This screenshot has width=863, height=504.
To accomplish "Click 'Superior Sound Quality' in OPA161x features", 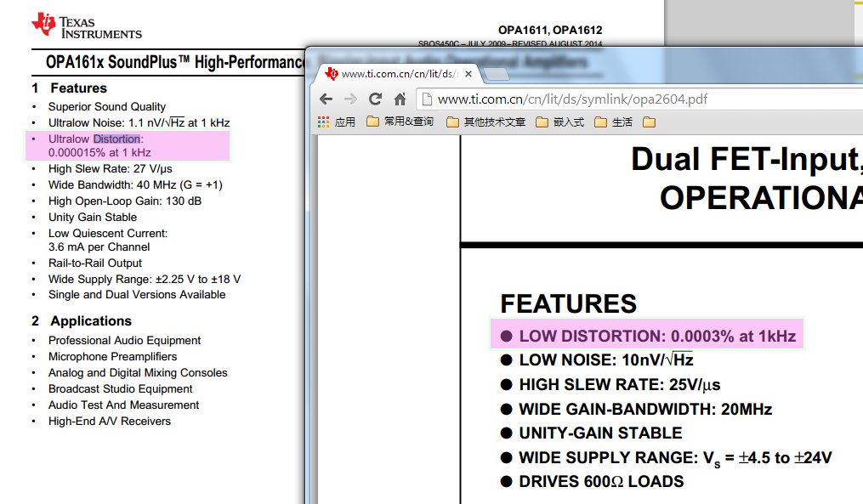I will coord(107,107).
